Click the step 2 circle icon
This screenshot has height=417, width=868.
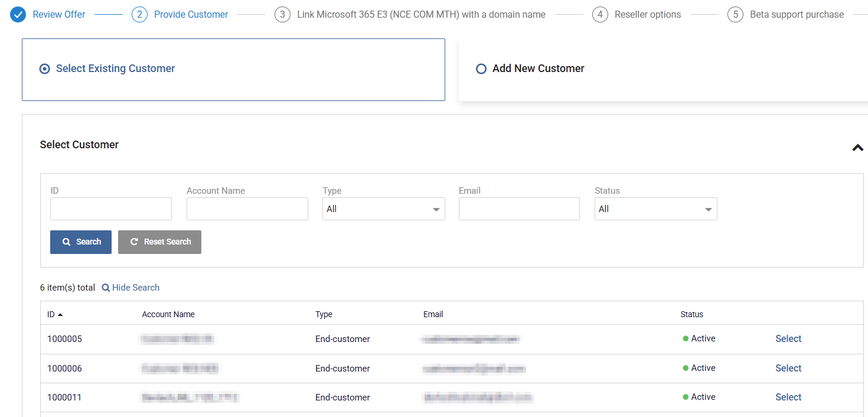(x=139, y=15)
